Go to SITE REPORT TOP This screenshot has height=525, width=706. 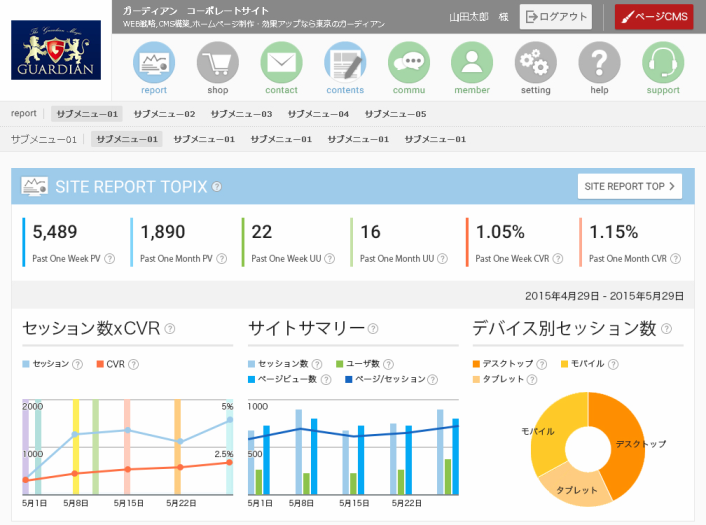[629, 186]
